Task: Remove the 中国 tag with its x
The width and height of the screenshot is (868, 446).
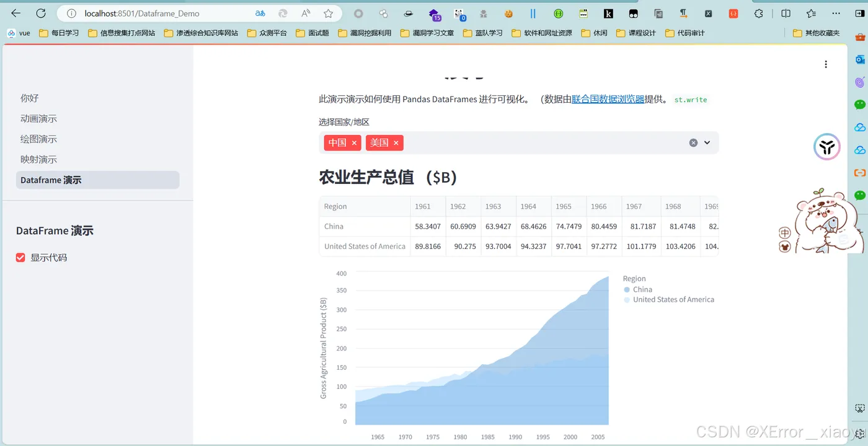Action: pyautogui.click(x=354, y=143)
